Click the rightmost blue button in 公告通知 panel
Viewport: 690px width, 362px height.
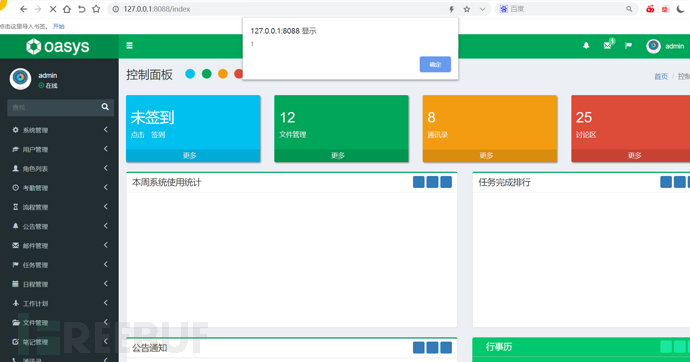(x=446, y=347)
